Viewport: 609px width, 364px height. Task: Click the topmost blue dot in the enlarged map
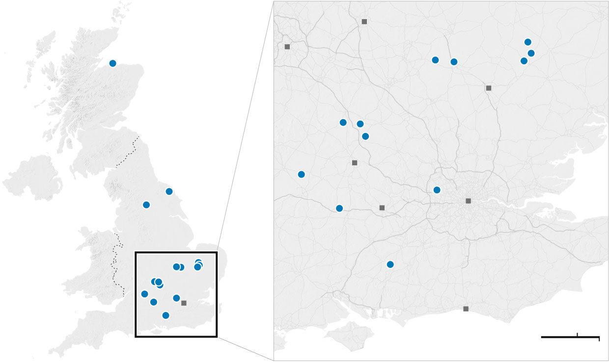point(527,42)
